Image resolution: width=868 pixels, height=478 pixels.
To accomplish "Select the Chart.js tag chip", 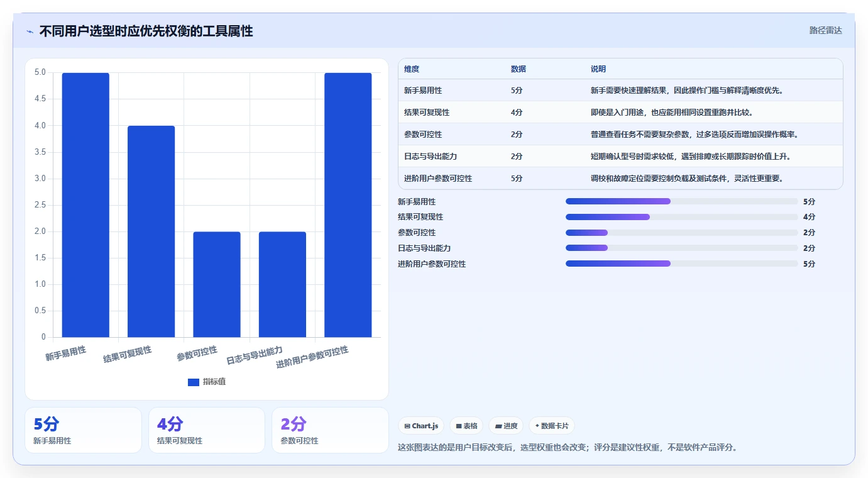I will tap(421, 426).
